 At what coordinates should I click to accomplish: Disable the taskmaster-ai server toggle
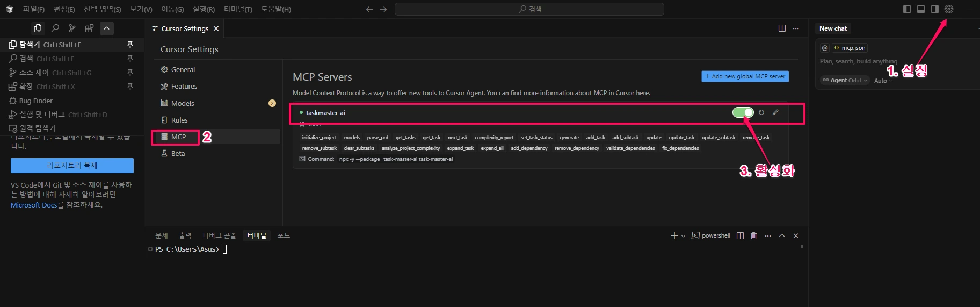click(x=743, y=112)
